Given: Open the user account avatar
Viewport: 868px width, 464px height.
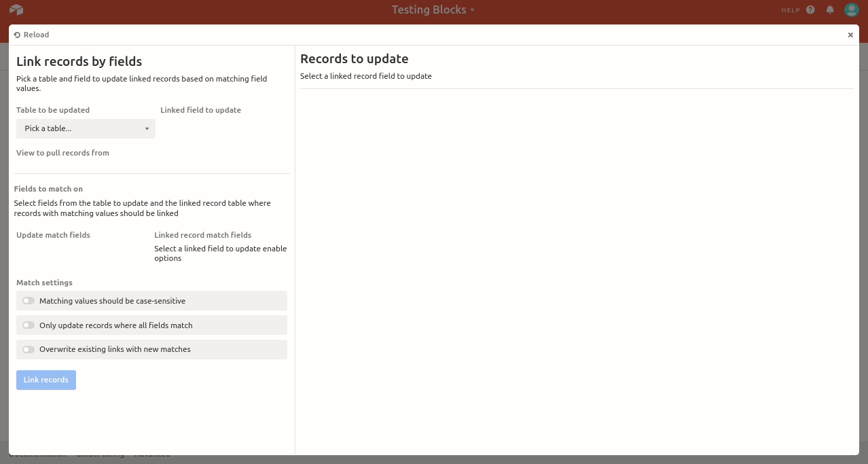Looking at the screenshot, I should coord(852,10).
